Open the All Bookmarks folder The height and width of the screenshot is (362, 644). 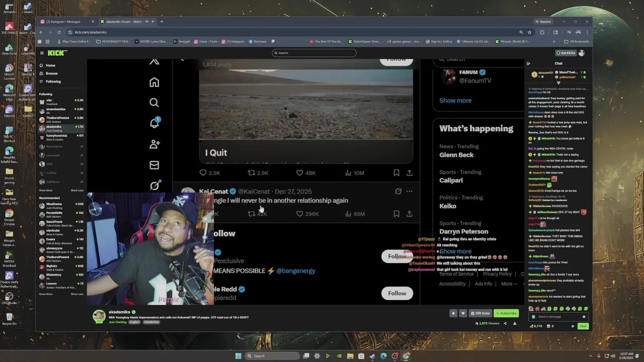577,42
